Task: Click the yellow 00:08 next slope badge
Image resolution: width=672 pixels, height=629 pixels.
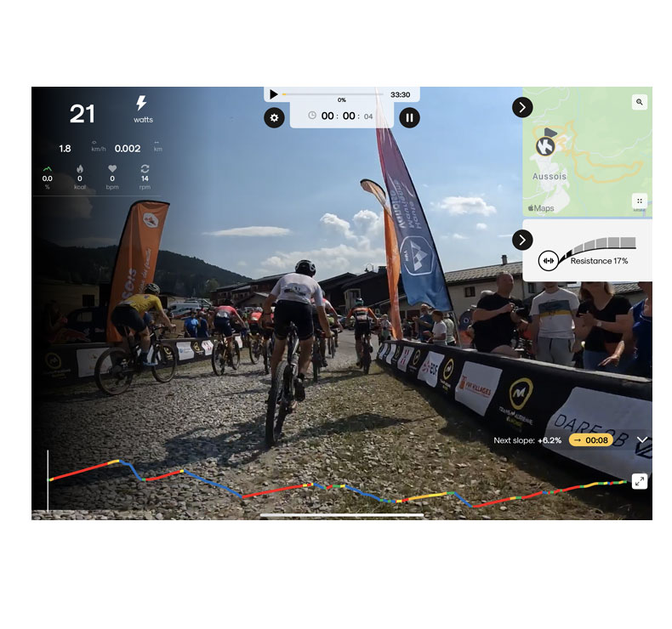Action: coord(590,440)
